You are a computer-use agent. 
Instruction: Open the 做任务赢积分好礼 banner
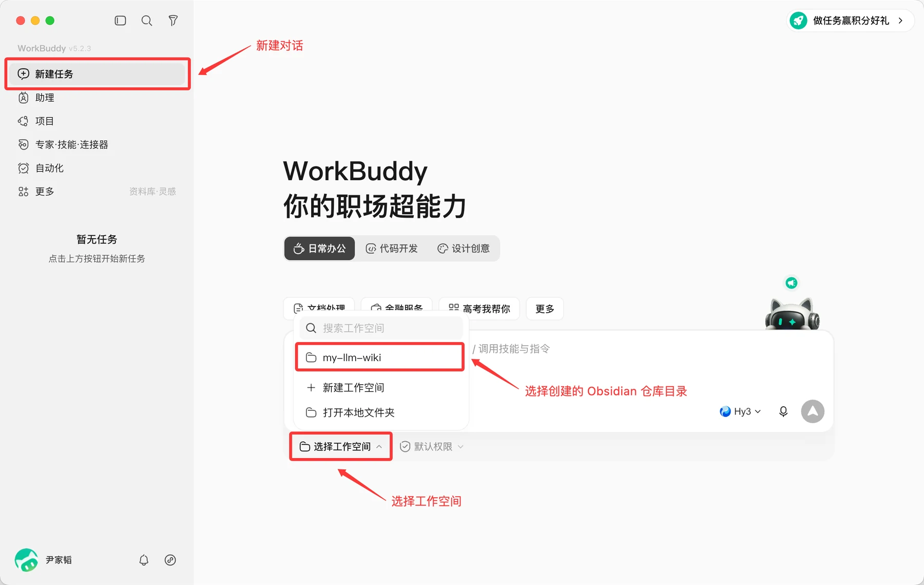tap(850, 21)
